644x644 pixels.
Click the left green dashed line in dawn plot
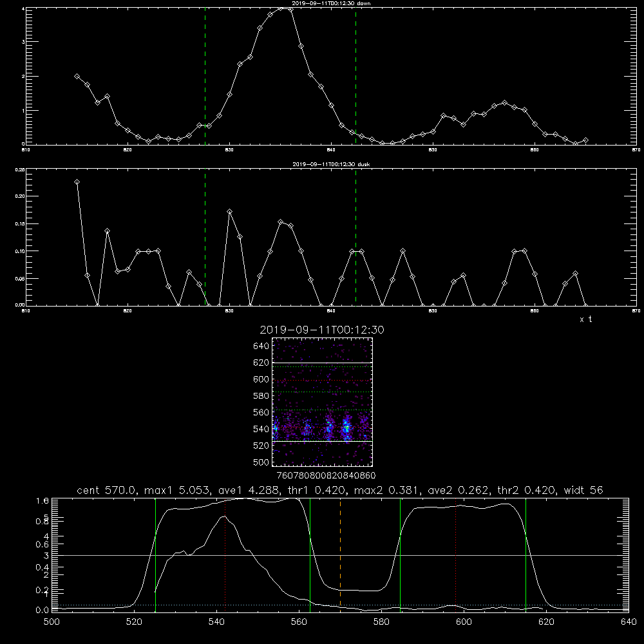point(205,76)
